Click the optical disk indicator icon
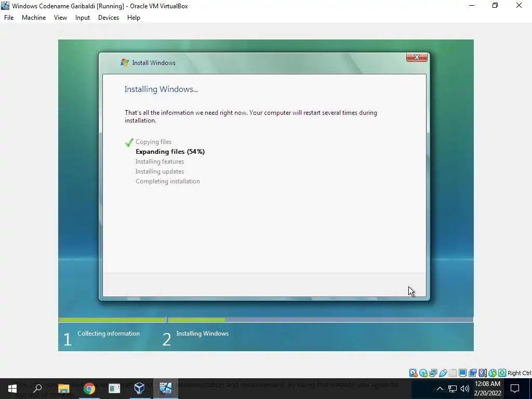The width and height of the screenshot is (532, 399). (423, 373)
